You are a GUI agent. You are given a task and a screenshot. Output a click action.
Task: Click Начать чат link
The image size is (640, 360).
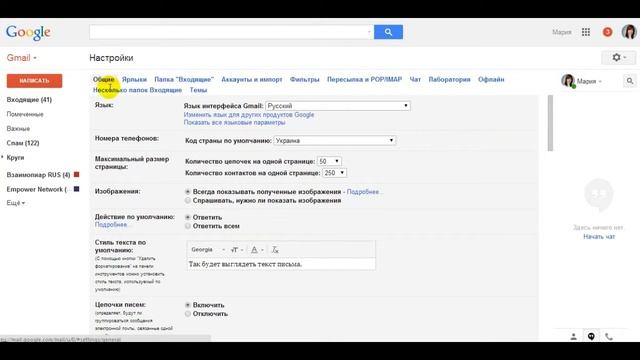[x=599, y=237]
